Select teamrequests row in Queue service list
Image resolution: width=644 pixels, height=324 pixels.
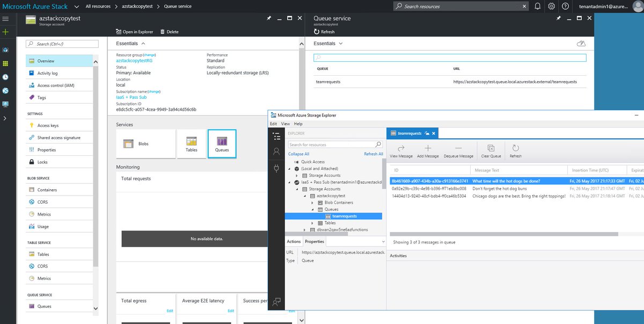click(450, 82)
